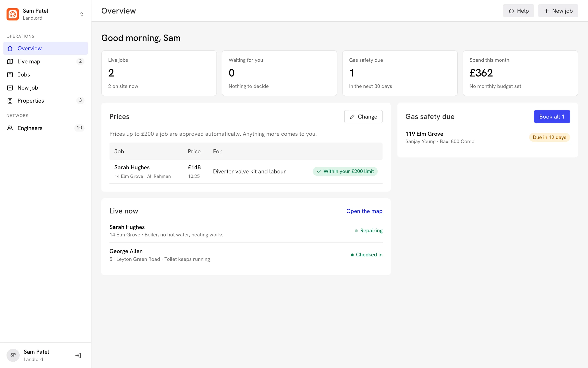Click Book all 1 button
Viewport: 588px width, 368px height.
coord(552,117)
